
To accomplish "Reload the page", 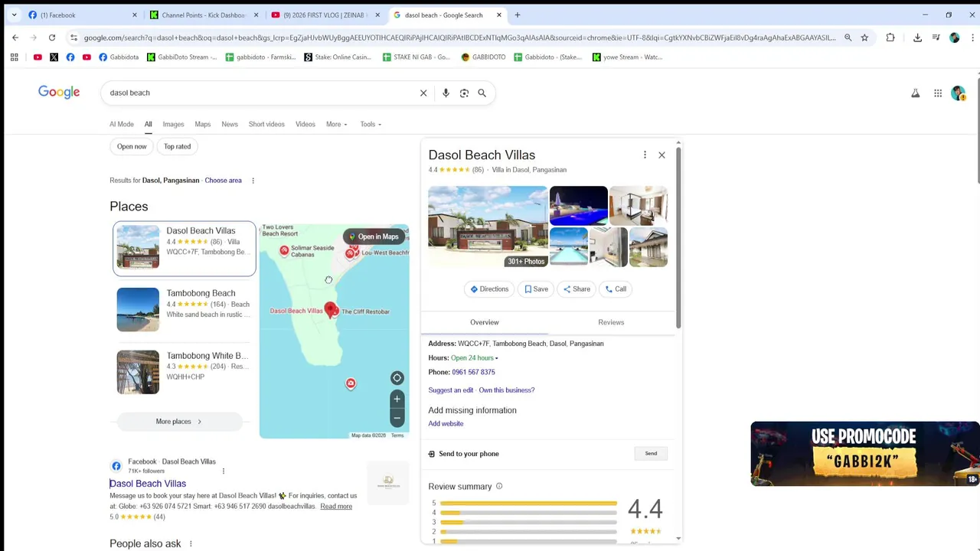I will point(52,37).
